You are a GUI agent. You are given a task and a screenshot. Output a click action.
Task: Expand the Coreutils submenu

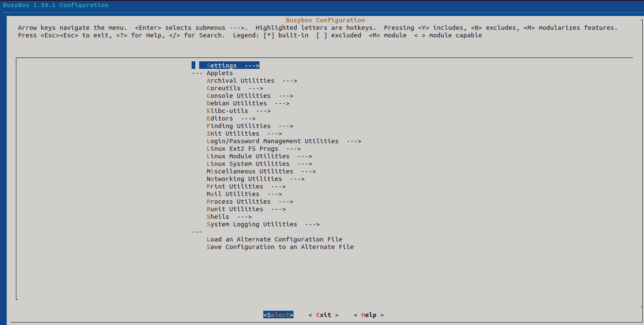pos(235,88)
